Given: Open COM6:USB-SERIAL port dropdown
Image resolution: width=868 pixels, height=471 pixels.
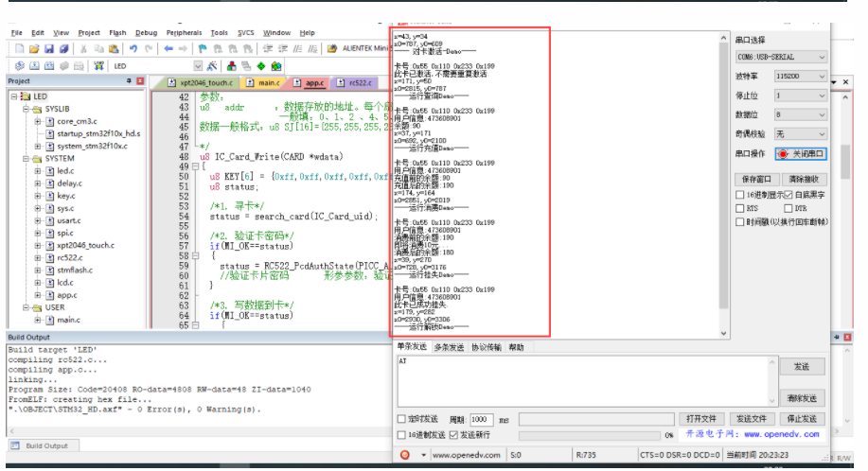Looking at the screenshot, I should 781,57.
